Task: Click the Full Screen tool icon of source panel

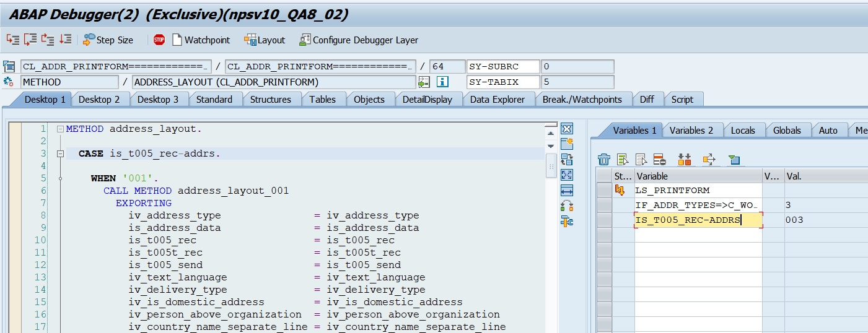Action: (566, 175)
